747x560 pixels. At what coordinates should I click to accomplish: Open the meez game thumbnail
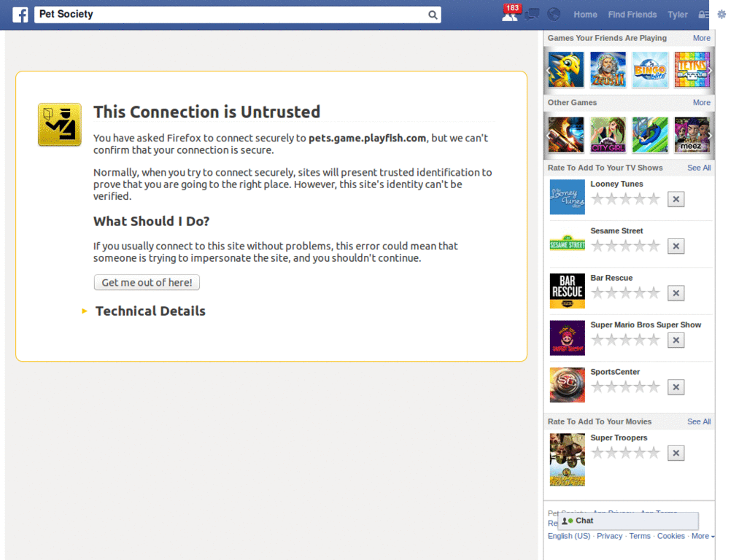pos(692,135)
